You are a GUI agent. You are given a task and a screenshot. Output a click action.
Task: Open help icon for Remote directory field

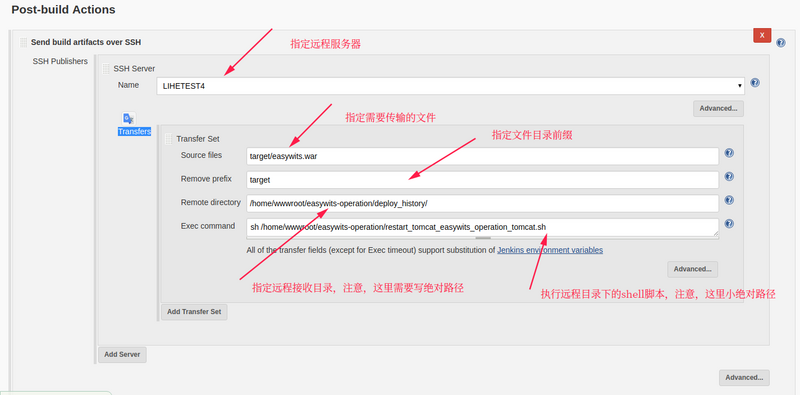729,200
